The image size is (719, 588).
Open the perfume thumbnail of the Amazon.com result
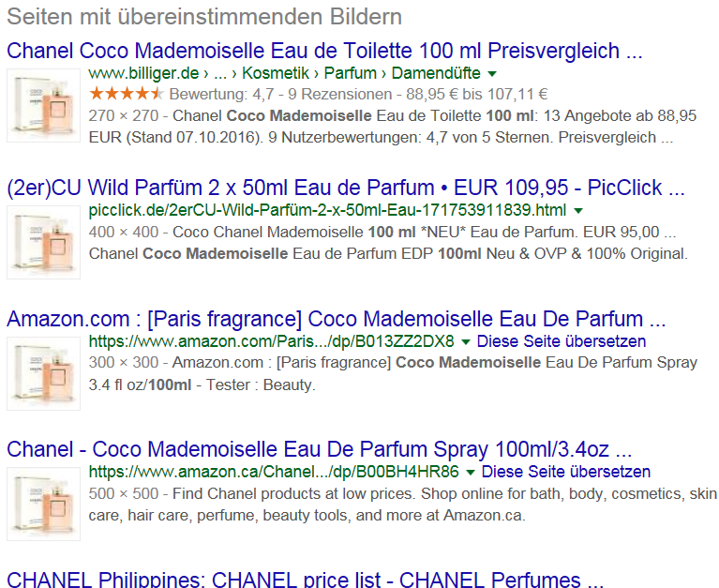tap(43, 373)
